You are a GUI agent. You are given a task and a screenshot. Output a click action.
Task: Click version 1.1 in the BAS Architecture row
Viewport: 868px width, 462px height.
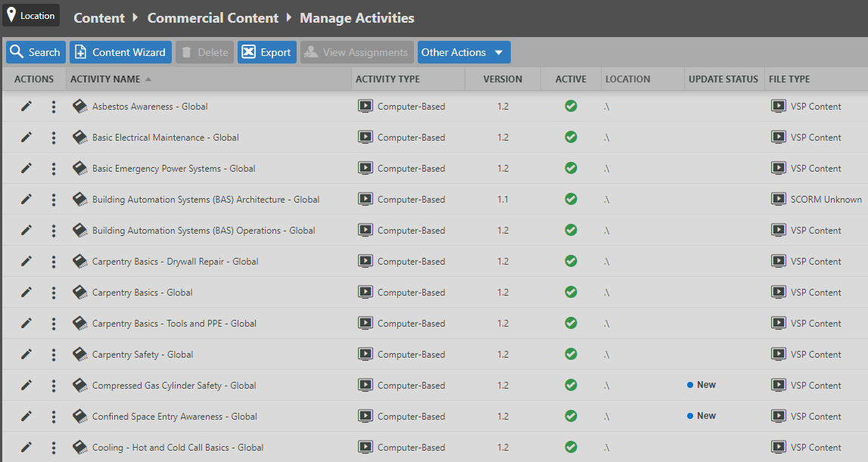click(x=502, y=199)
